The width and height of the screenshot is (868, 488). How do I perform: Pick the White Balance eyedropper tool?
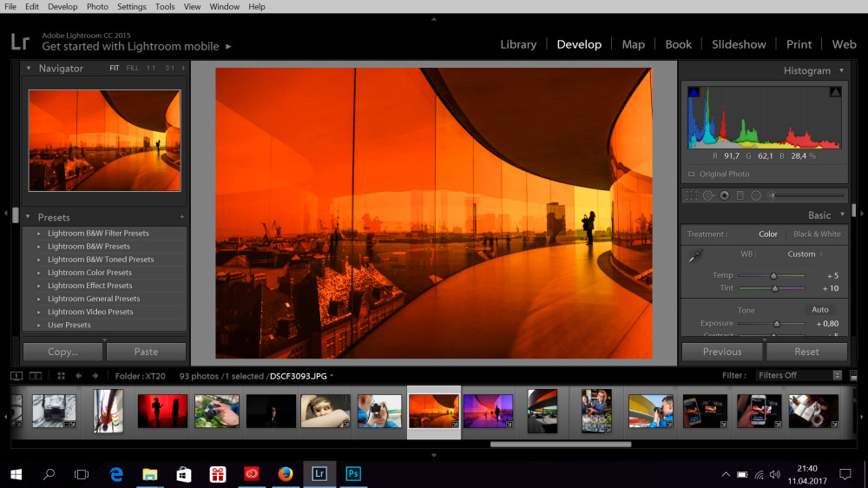click(695, 255)
